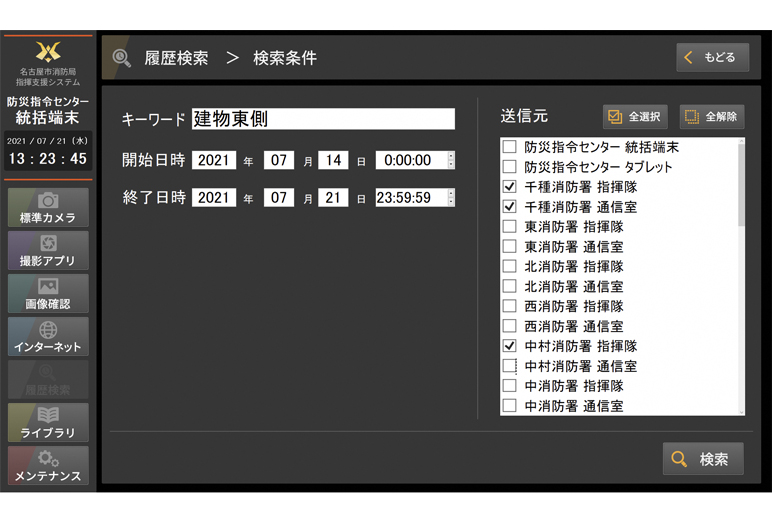Screen dimensions: 772x520
Task: Launch the 撮影アプリ shooting app
Action: point(48,250)
